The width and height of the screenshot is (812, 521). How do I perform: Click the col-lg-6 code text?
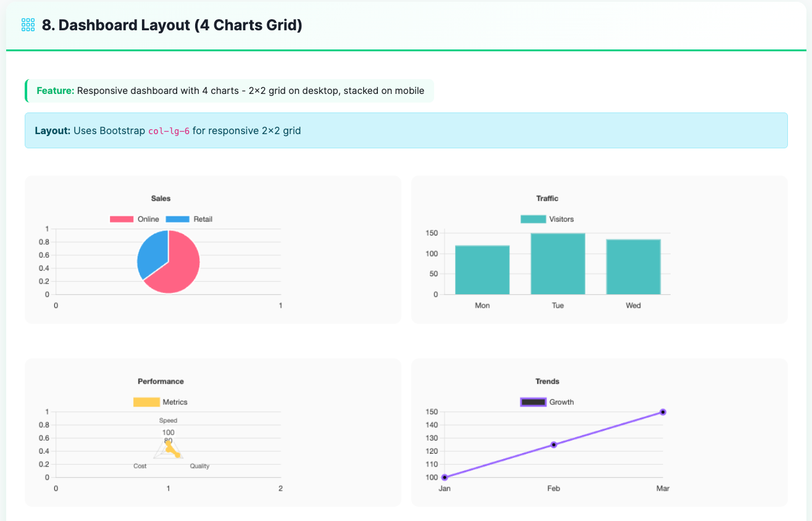[169, 131]
